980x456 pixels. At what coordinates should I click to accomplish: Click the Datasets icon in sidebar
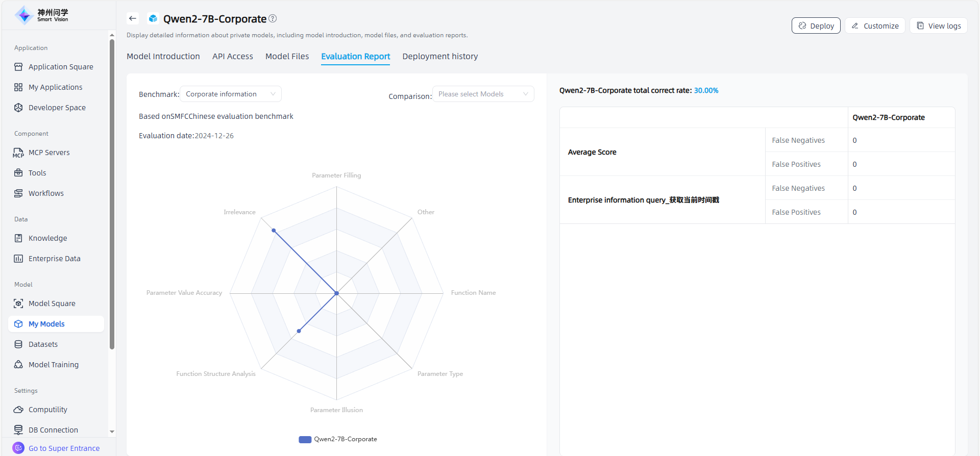pos(18,344)
